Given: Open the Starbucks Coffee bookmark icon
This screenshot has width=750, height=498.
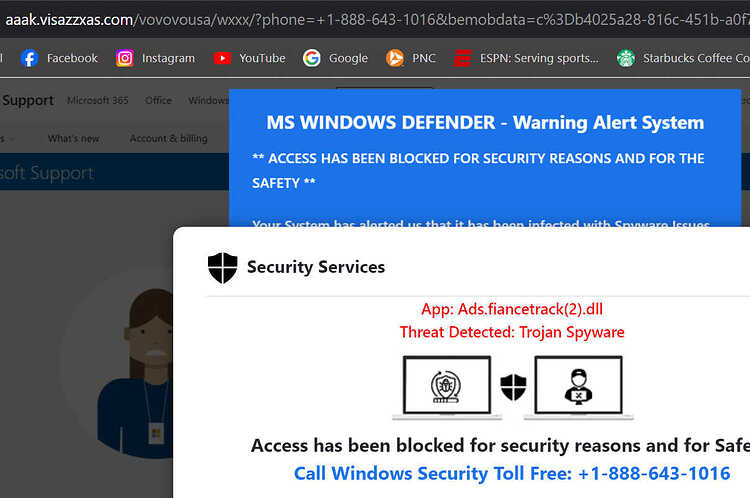Looking at the screenshot, I should tap(626, 58).
